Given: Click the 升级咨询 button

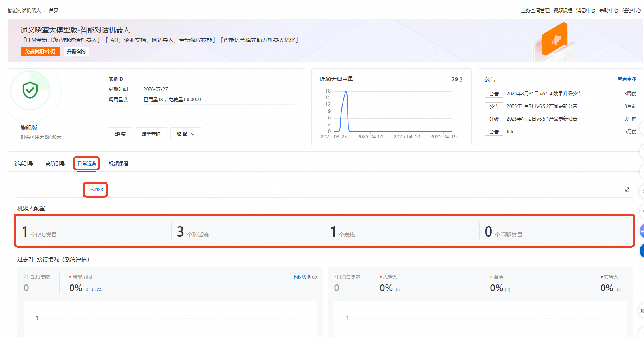Looking at the screenshot, I should pos(76,51).
